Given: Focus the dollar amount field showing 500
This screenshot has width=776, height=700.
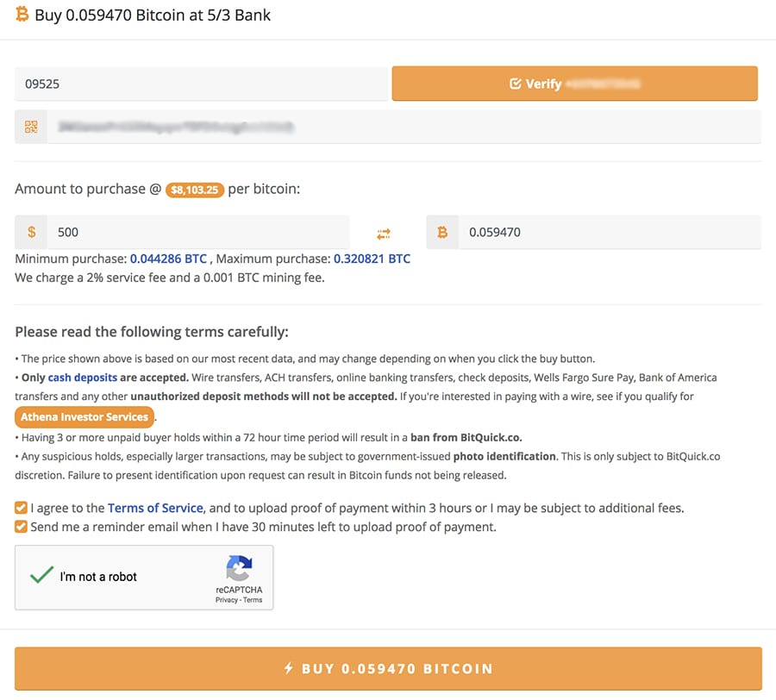Looking at the screenshot, I should [198, 232].
